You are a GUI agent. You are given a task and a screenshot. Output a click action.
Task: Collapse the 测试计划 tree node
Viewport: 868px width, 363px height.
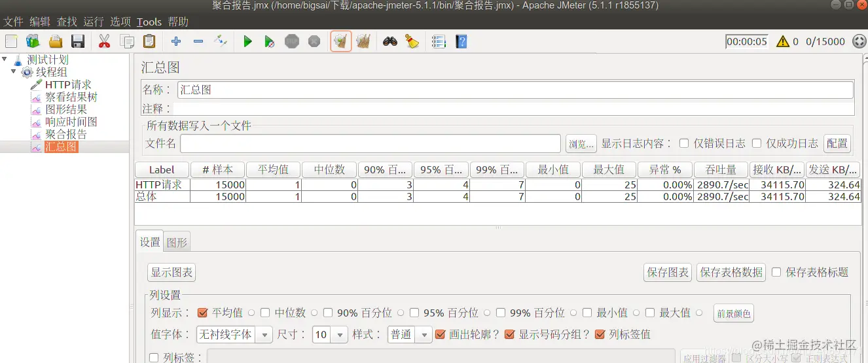click(5, 60)
